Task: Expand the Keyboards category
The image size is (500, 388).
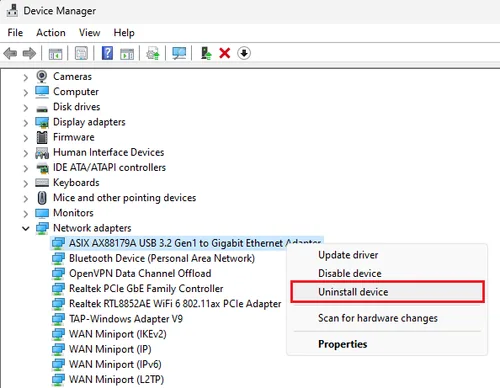Action: coord(26,184)
